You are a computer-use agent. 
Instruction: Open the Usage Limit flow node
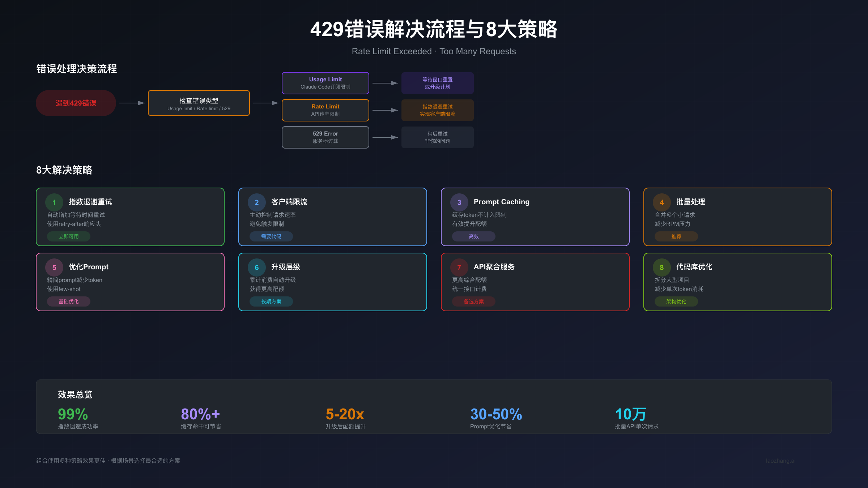(325, 83)
